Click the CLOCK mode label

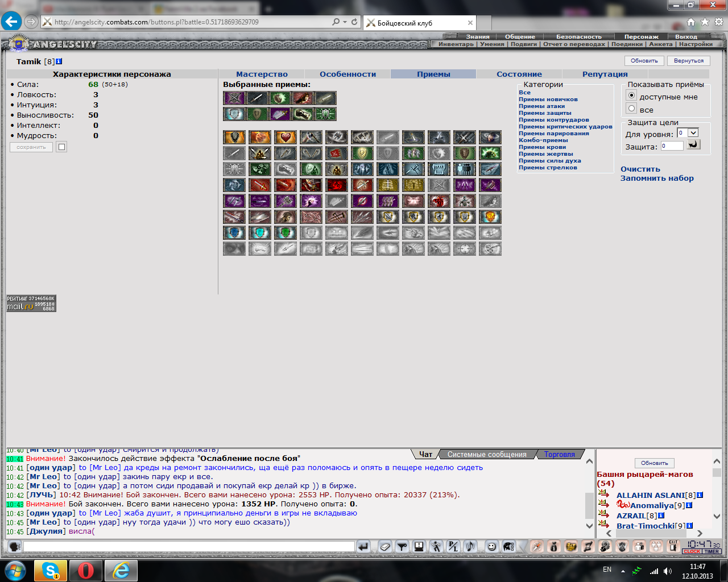(x=692, y=551)
